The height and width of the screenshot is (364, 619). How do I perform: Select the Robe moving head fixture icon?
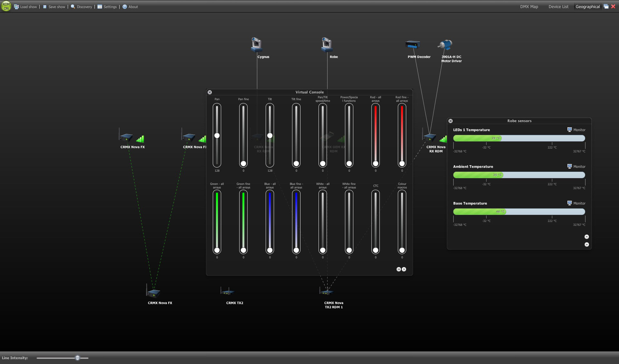pos(326,45)
